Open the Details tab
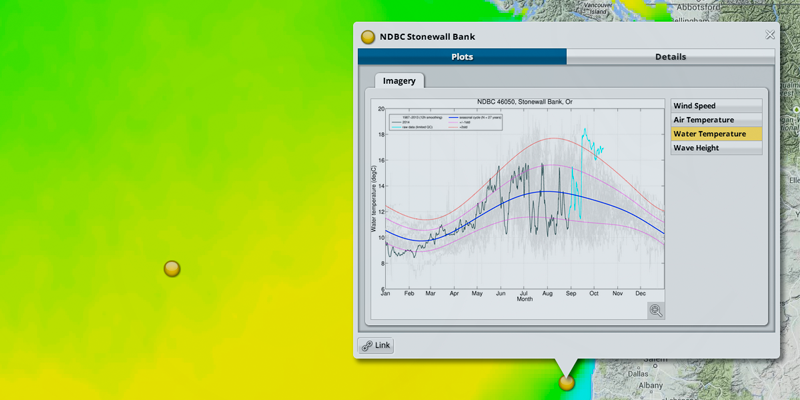Screen dimensions: 800x400 pyautogui.click(x=670, y=57)
